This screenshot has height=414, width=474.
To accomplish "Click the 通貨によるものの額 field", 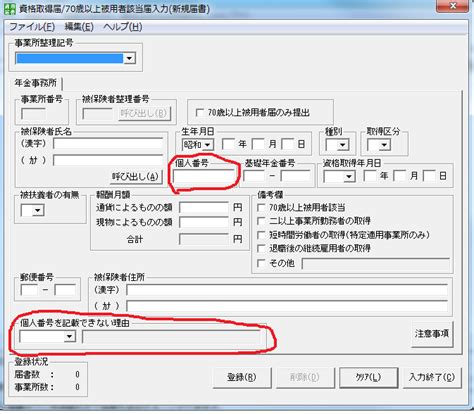I will pos(204,208).
